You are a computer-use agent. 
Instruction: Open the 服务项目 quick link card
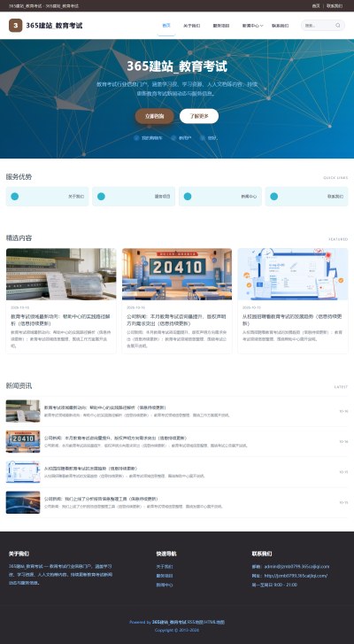(134, 197)
